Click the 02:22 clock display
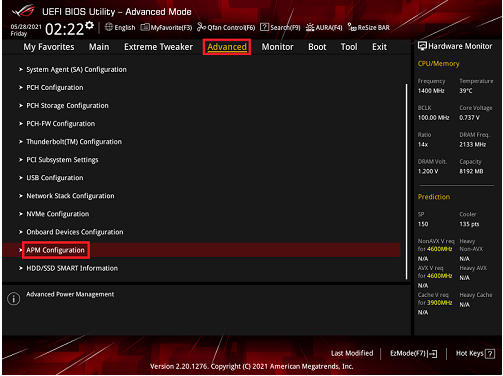 (x=64, y=29)
